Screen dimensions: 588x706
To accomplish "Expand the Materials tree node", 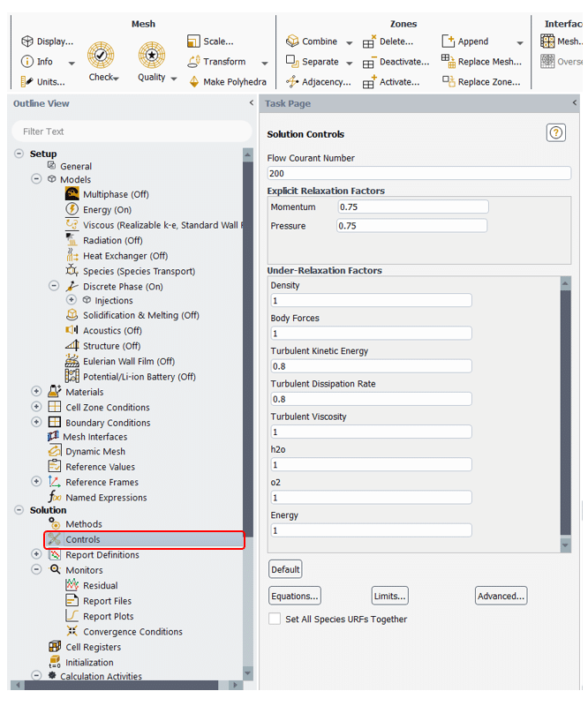I will [x=36, y=392].
